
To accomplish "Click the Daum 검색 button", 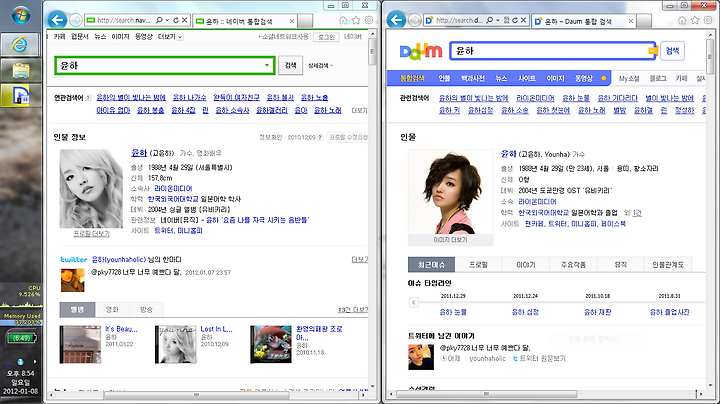I will pyautogui.click(x=672, y=50).
